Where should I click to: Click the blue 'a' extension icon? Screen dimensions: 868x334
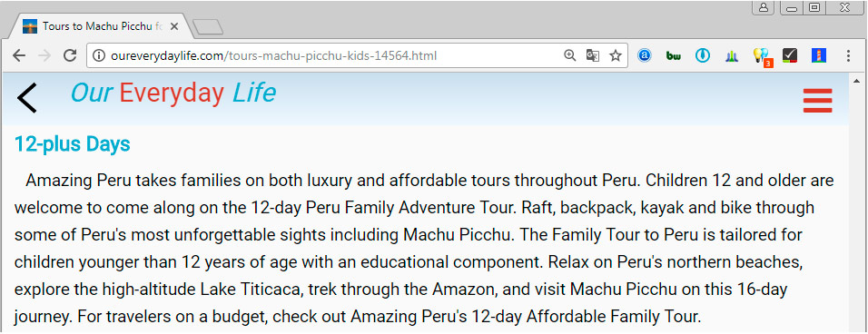(x=645, y=55)
